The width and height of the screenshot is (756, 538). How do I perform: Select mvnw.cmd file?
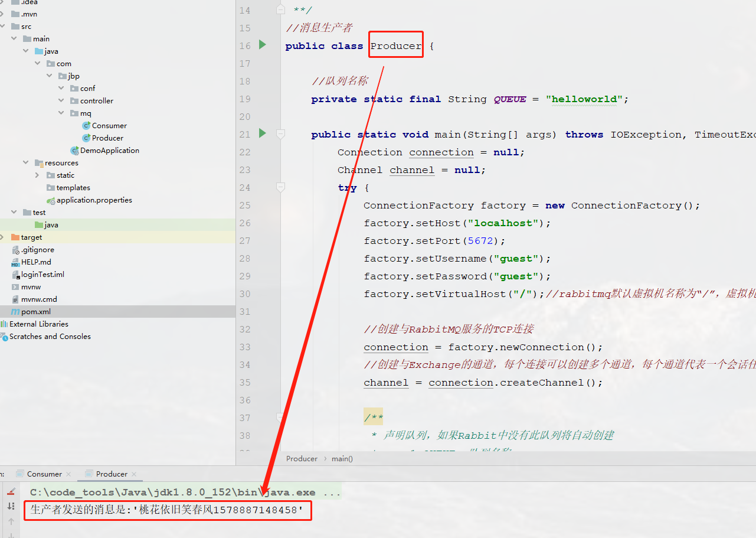point(39,299)
